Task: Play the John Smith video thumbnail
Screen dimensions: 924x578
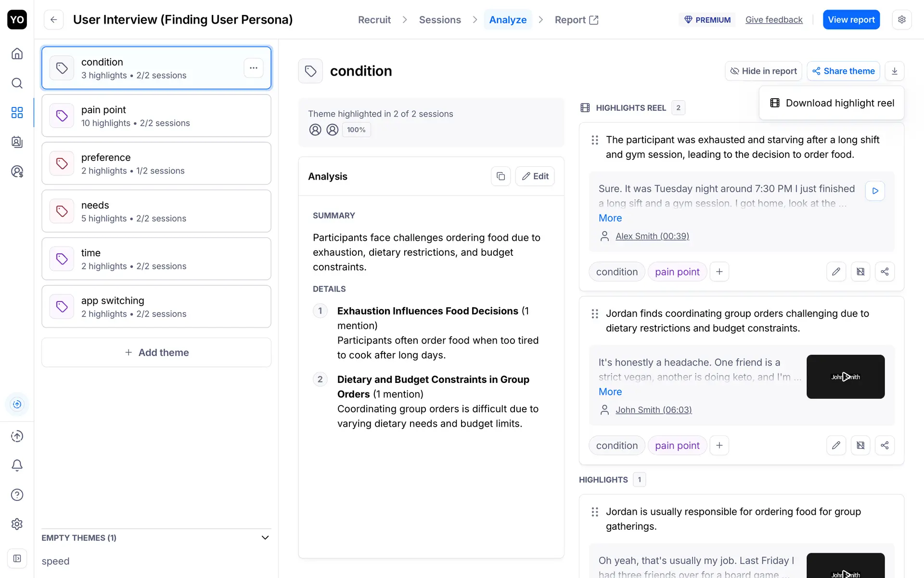Action: click(x=845, y=377)
